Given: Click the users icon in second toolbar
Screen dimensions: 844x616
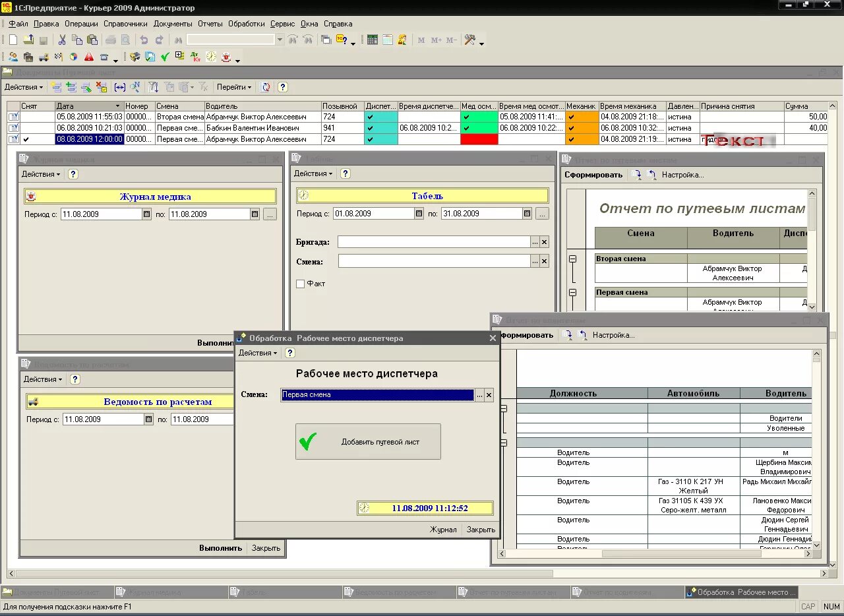Looking at the screenshot, I should tap(13, 57).
